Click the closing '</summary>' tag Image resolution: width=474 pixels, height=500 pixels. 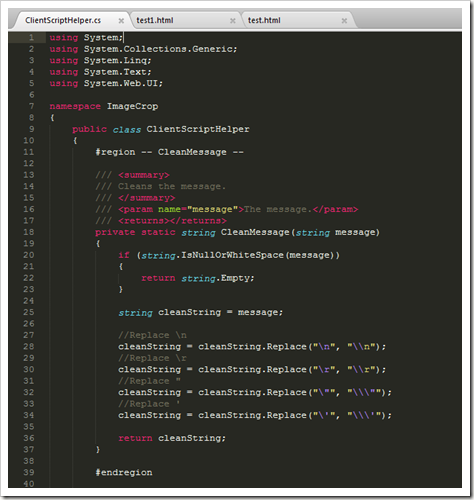pyautogui.click(x=146, y=198)
